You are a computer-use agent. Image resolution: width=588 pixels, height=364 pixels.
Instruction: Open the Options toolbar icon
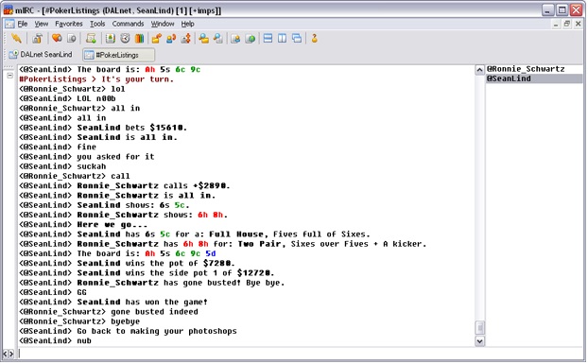coord(37,38)
